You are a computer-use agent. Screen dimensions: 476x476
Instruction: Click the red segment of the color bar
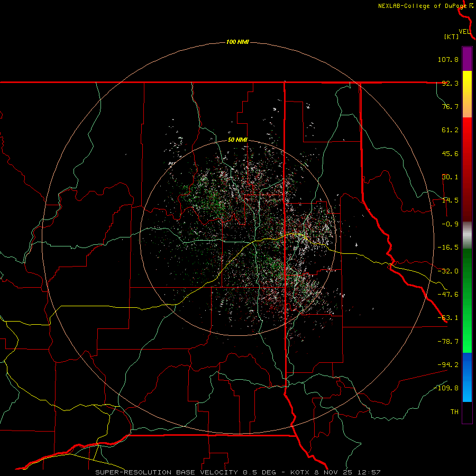467,169
